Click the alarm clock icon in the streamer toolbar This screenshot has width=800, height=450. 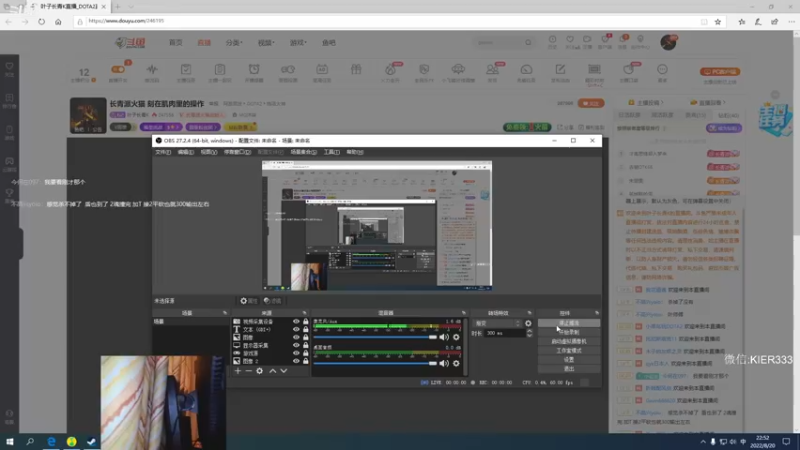click(x=254, y=69)
